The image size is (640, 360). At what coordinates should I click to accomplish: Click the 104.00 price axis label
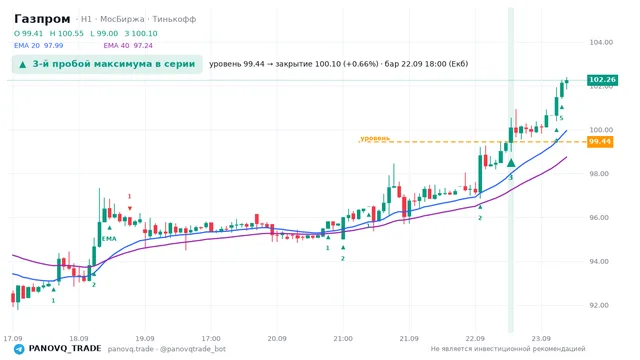[x=601, y=42]
